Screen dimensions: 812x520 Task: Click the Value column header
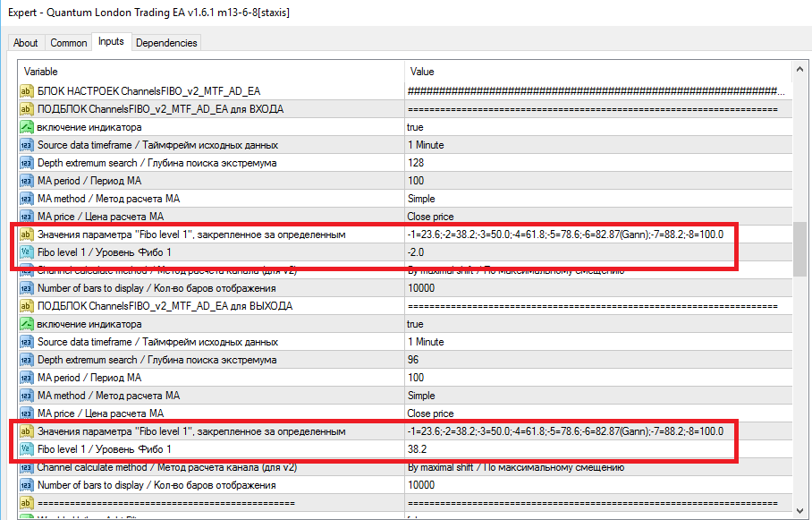tap(598, 72)
